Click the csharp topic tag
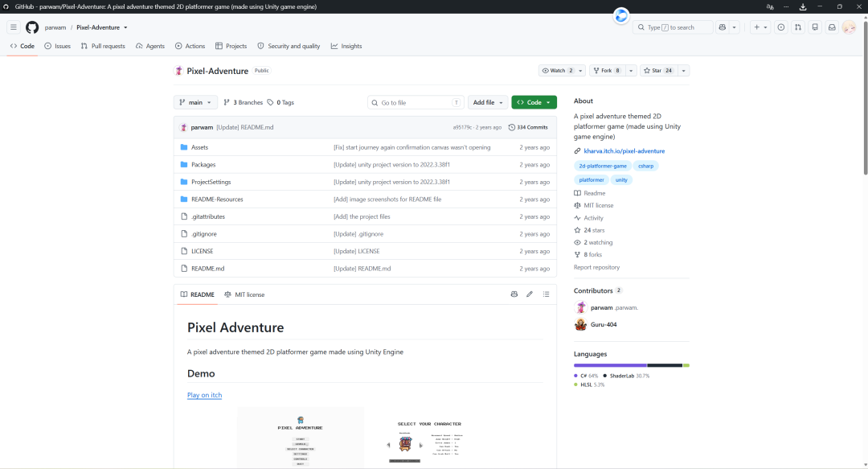This screenshot has width=868, height=469. pyautogui.click(x=645, y=166)
